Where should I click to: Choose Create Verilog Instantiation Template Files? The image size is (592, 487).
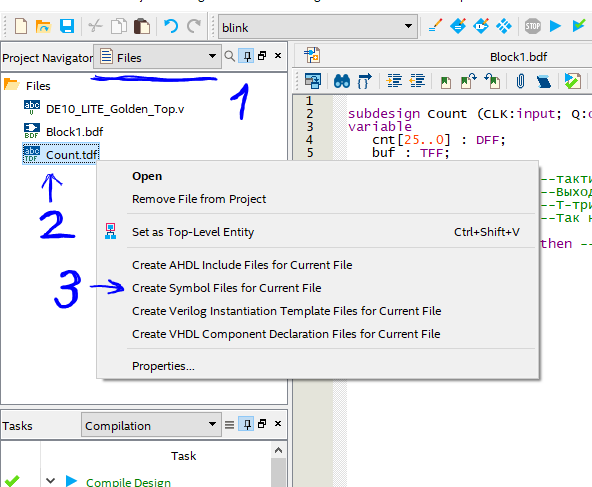point(287,311)
